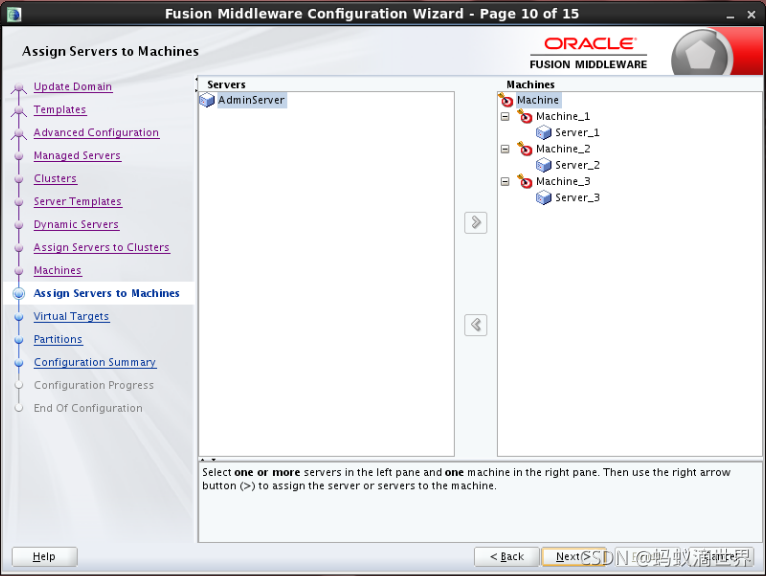
Task: Click the Server_1 cube icon
Action: click(544, 133)
